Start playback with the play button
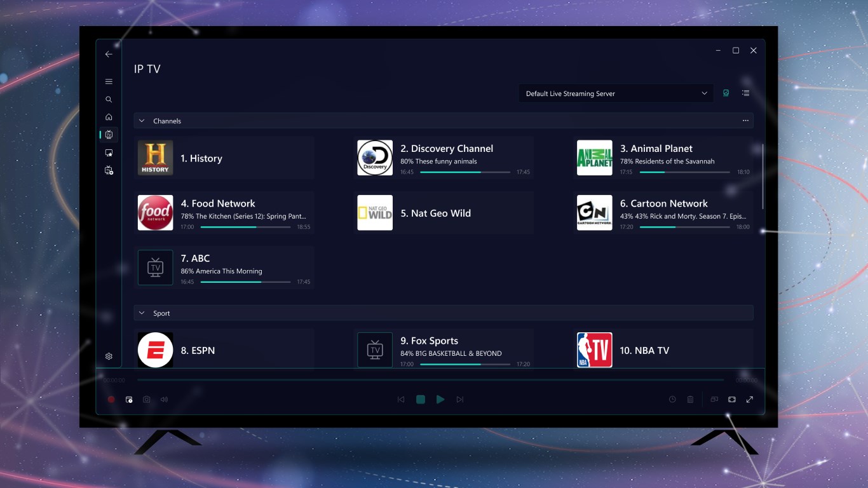This screenshot has width=868, height=488. (x=440, y=400)
